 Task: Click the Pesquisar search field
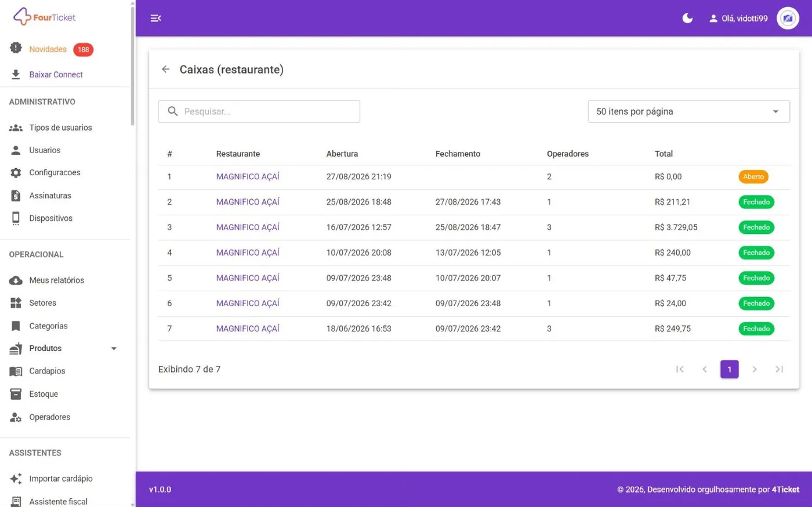259,111
